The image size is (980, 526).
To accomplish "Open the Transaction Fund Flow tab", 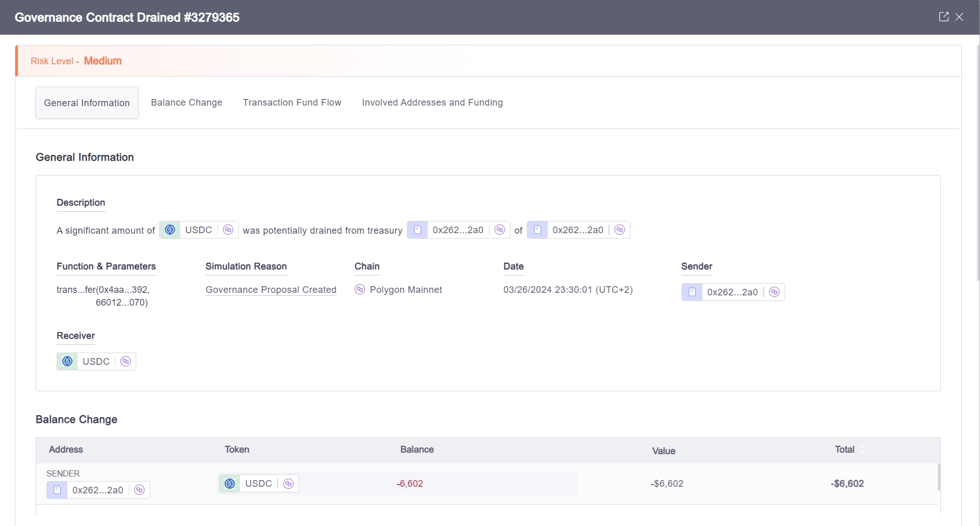I will pos(292,103).
